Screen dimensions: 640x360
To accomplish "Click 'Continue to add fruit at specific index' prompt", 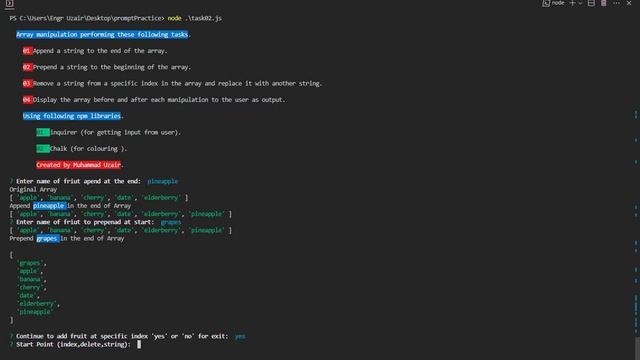I will pyautogui.click(x=122, y=336).
